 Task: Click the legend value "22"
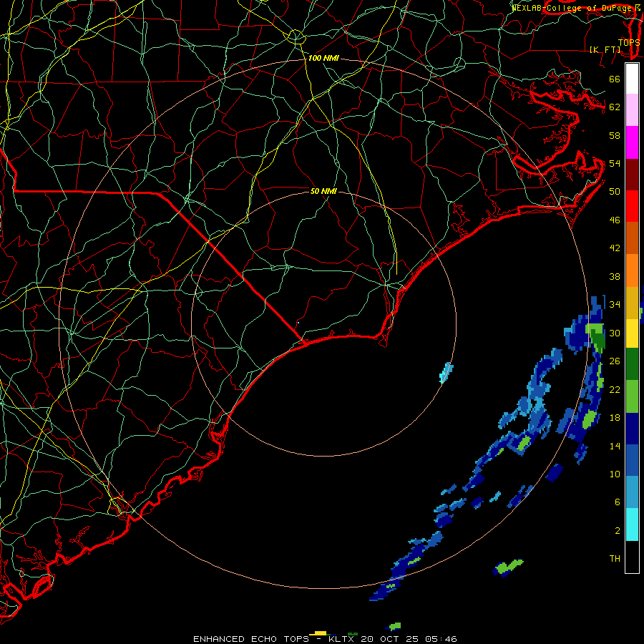point(615,389)
